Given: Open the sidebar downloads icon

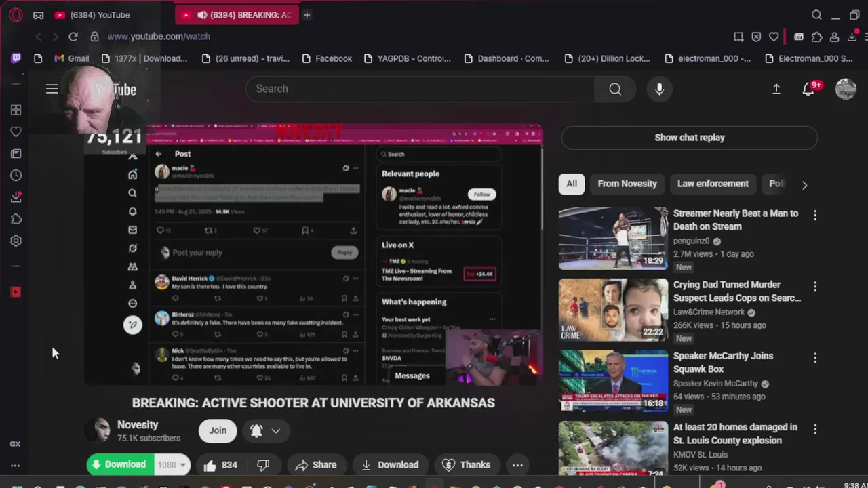Looking at the screenshot, I should coord(16,197).
